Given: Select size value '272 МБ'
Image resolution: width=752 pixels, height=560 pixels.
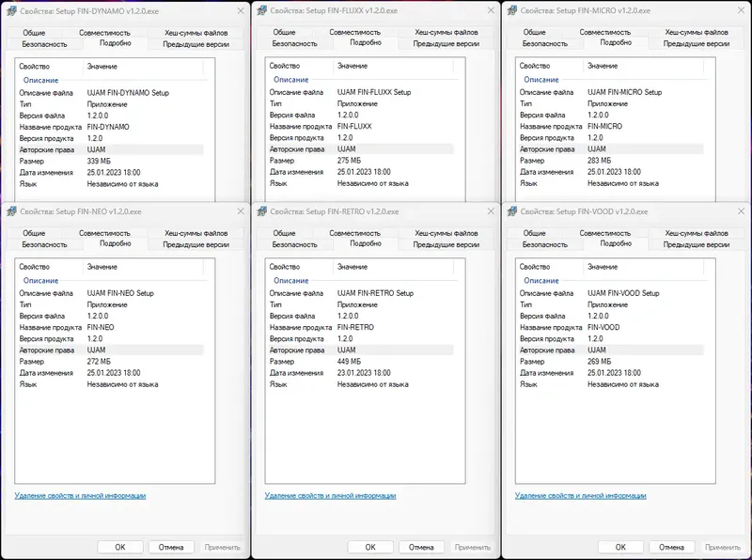Looking at the screenshot, I should [99, 362].
